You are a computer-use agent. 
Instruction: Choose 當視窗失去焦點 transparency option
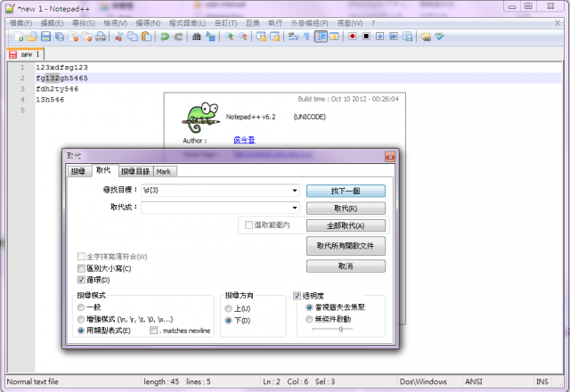(x=309, y=307)
